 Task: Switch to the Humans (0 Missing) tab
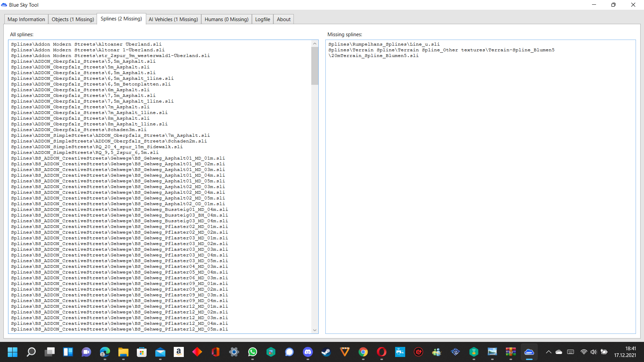[226, 19]
